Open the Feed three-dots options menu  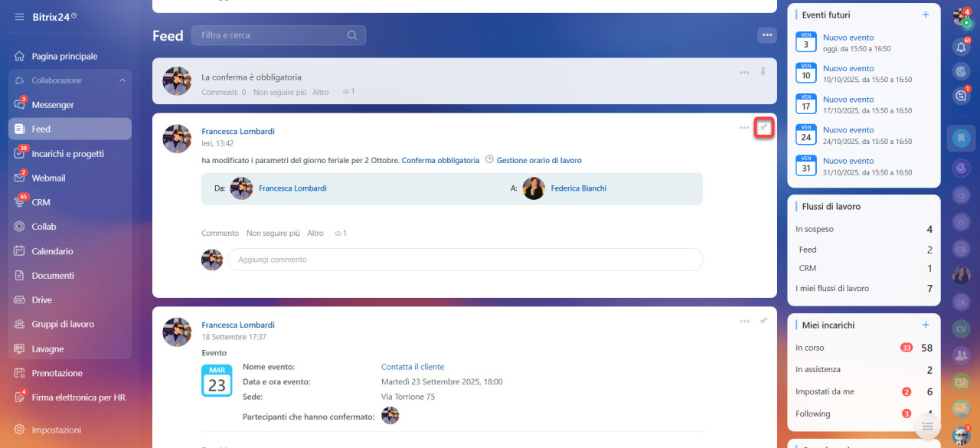click(x=766, y=35)
